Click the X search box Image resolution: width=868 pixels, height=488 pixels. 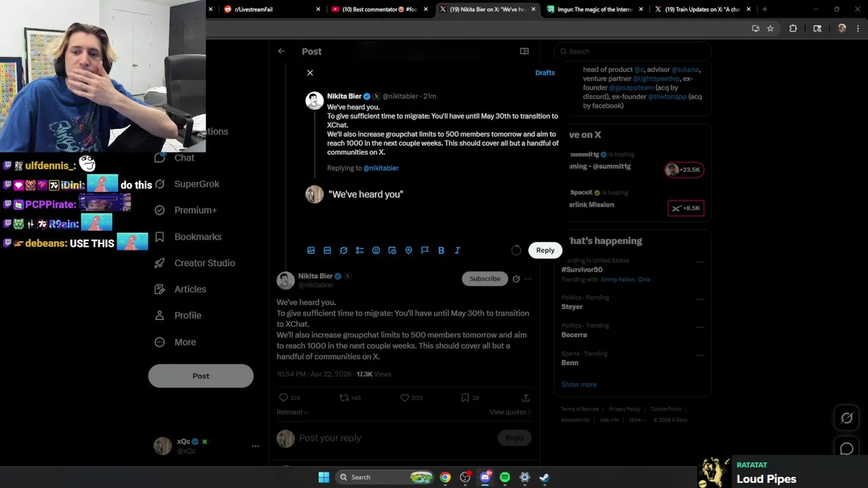[x=632, y=52]
